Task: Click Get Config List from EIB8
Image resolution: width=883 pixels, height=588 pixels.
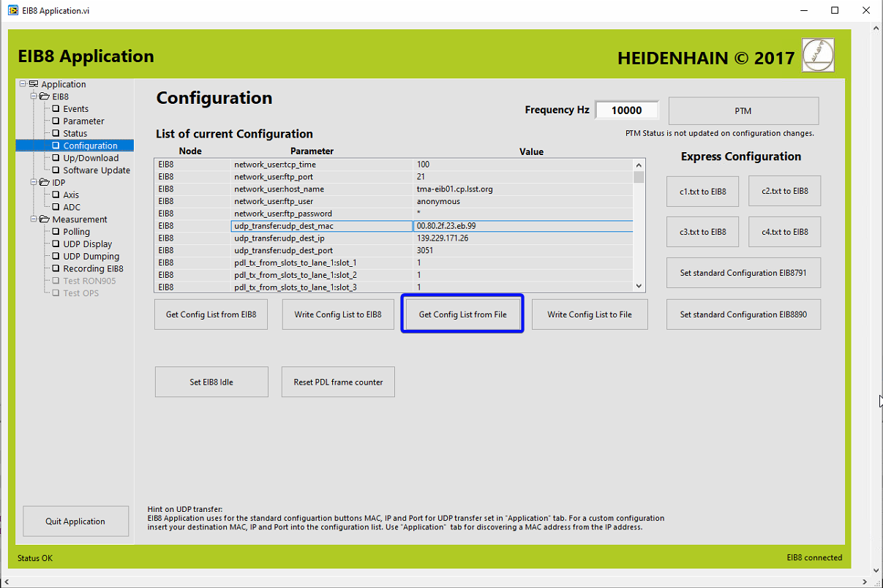Action: (211, 314)
